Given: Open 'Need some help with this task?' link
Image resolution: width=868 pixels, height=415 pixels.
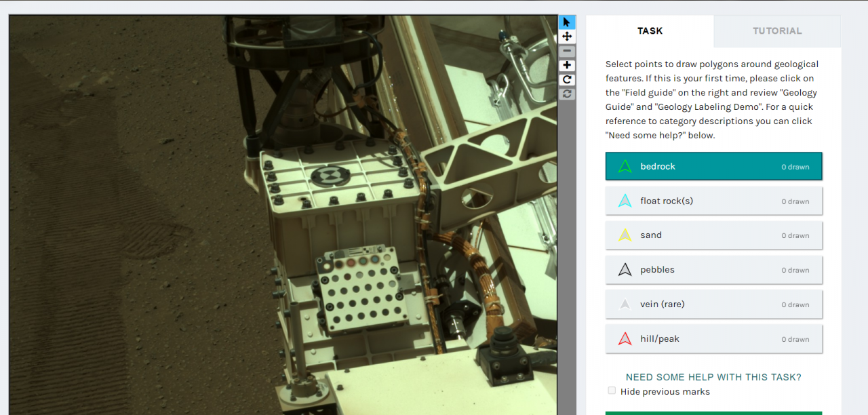Looking at the screenshot, I should (713, 377).
